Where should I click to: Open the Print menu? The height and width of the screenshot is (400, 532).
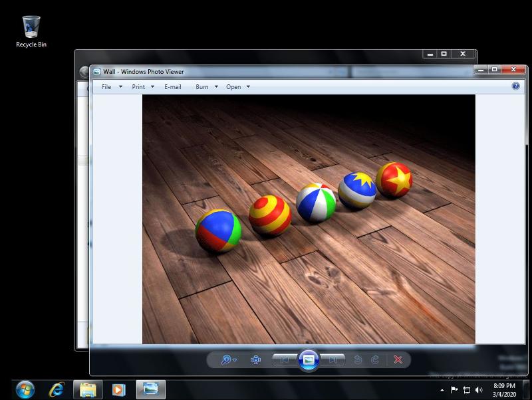pos(138,87)
